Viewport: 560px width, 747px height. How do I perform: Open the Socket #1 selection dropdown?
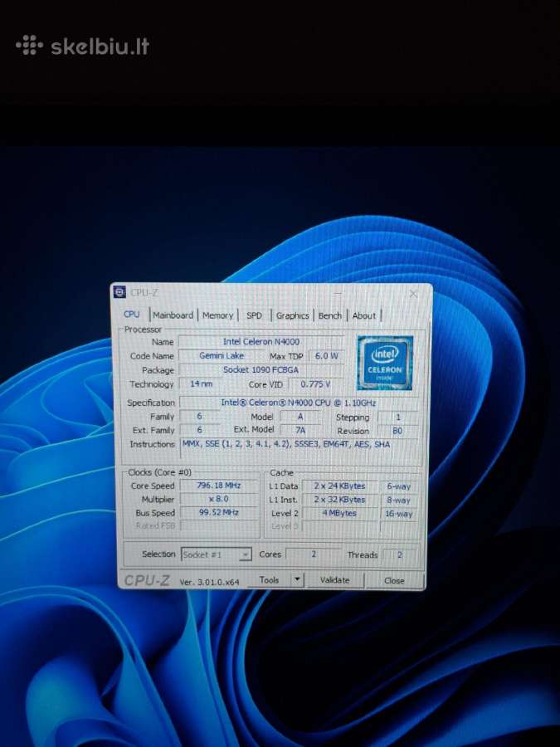point(217,554)
